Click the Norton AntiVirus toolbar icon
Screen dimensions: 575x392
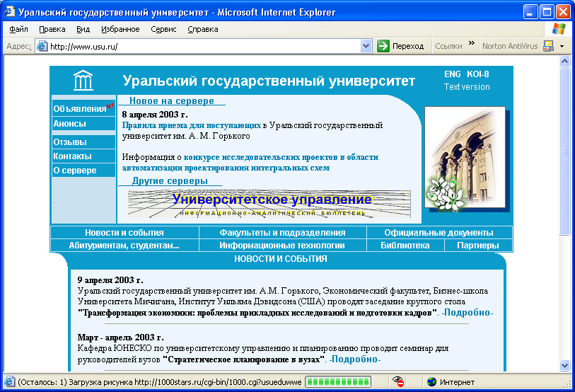(x=549, y=46)
